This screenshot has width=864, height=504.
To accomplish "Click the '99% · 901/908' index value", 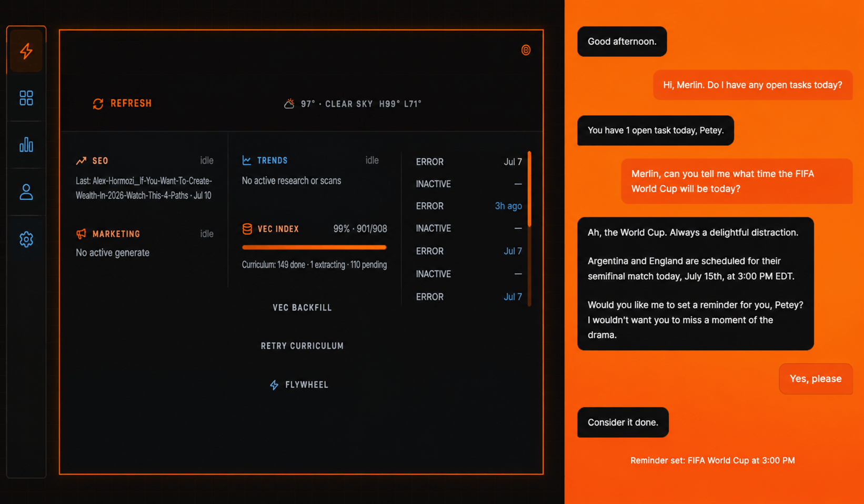I will point(360,229).
